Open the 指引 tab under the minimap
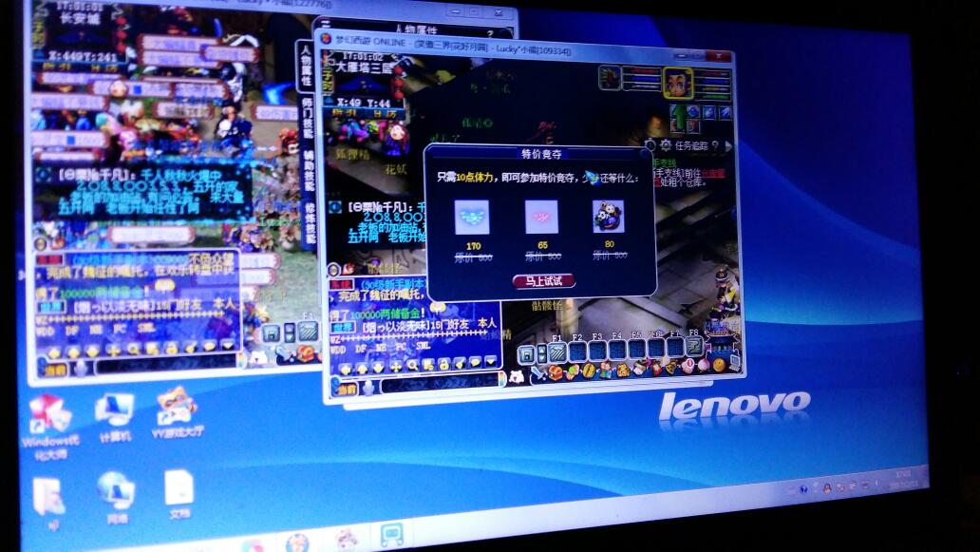 click(x=346, y=112)
